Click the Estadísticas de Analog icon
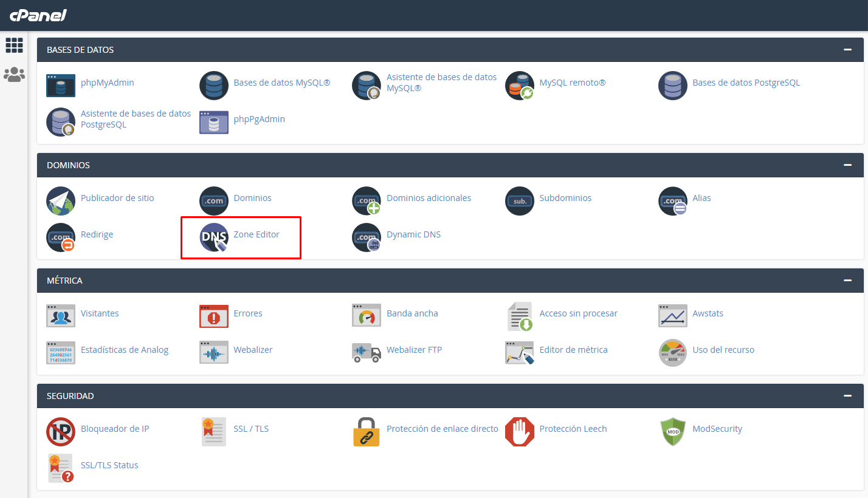 click(61, 353)
